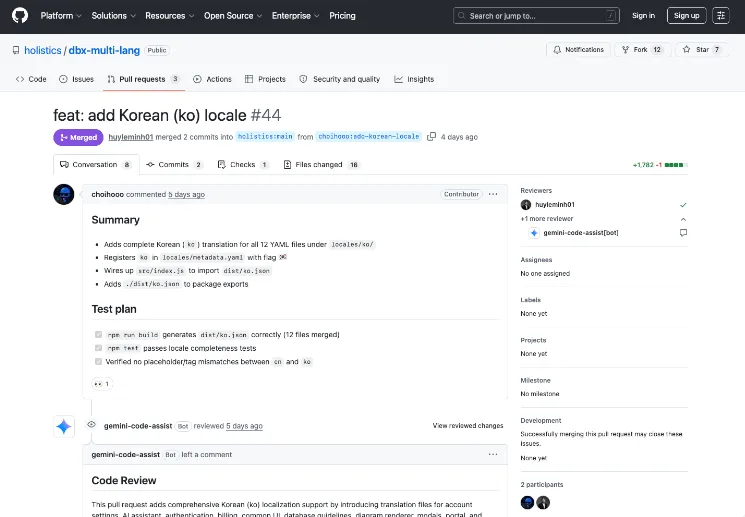Open the Issues tab
745x517 pixels.
coord(76,79)
